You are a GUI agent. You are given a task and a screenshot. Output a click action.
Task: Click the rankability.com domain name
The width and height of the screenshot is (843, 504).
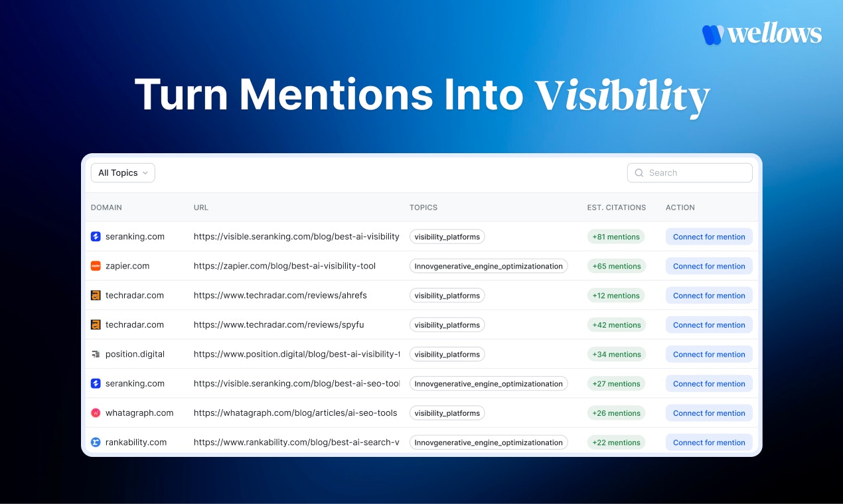[136, 442]
